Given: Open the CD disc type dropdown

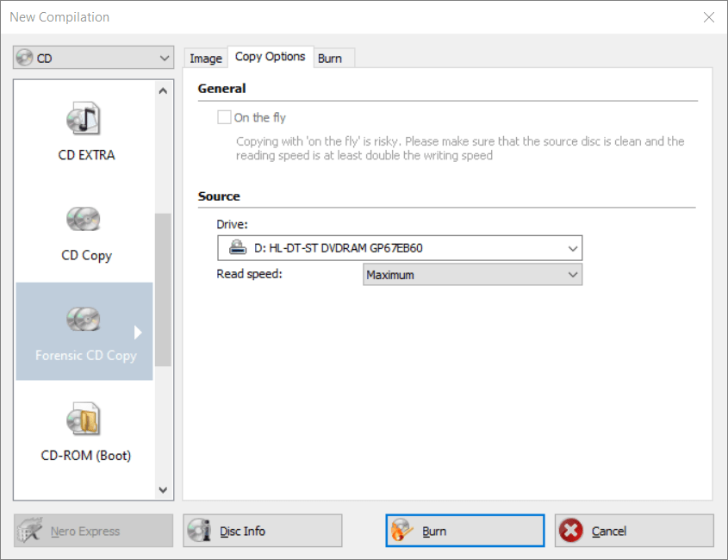Looking at the screenshot, I should 93,59.
